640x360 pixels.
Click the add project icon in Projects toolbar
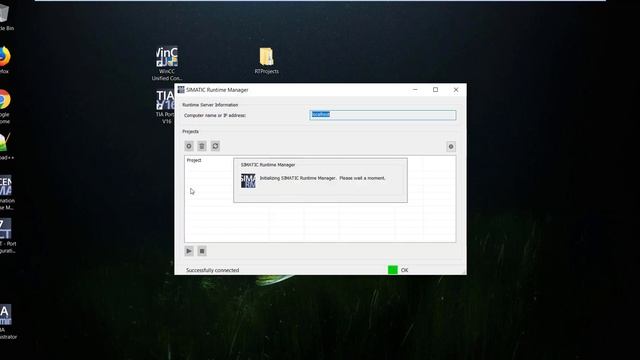pyautogui.click(x=189, y=146)
